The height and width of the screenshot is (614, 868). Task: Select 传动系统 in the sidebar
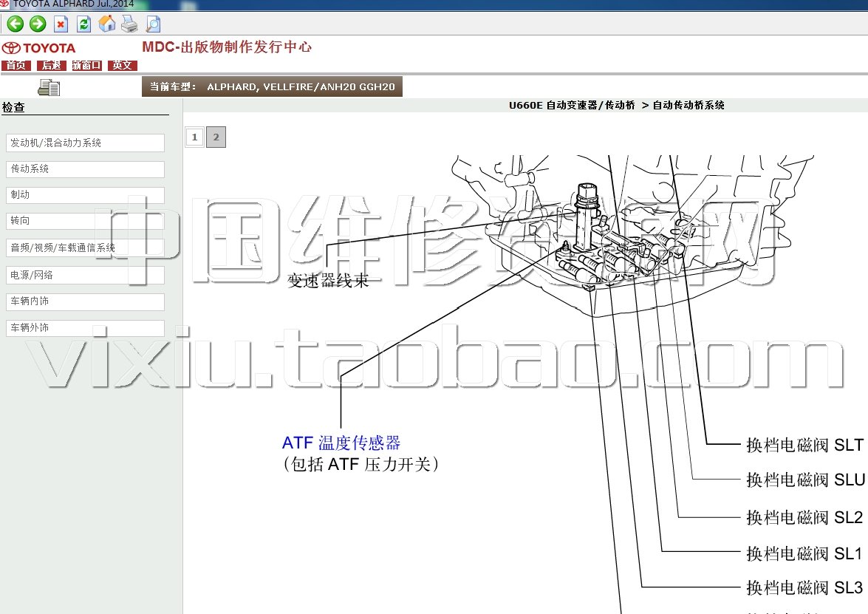(85, 169)
